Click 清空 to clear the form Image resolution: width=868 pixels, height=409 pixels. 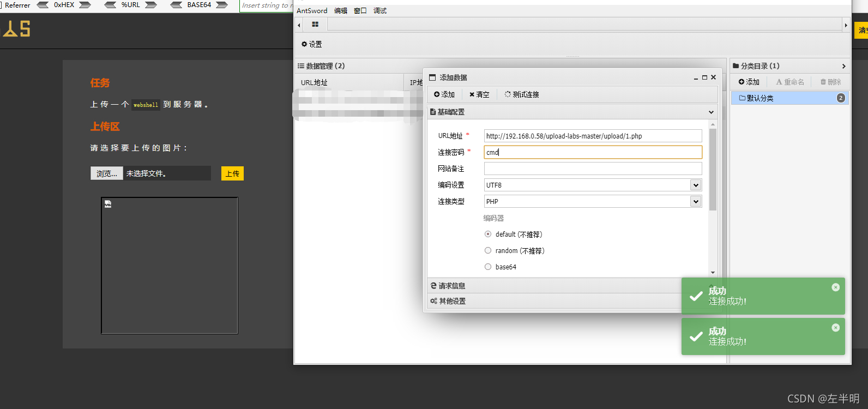(x=479, y=94)
